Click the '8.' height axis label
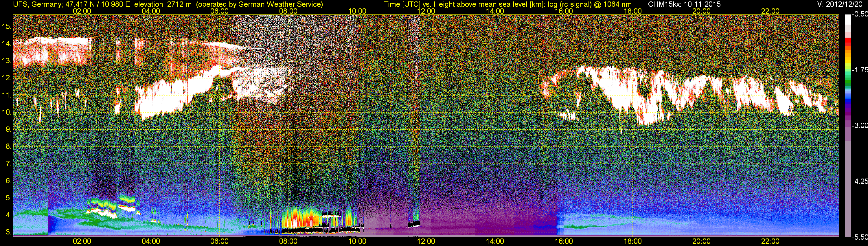Viewport: 868px width, 246px height. pos(9,147)
